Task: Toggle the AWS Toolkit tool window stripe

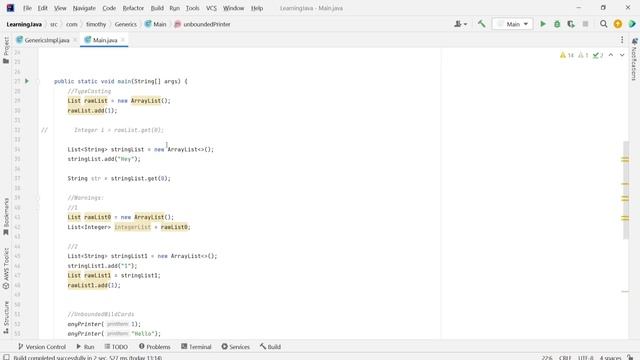Action: (6, 269)
